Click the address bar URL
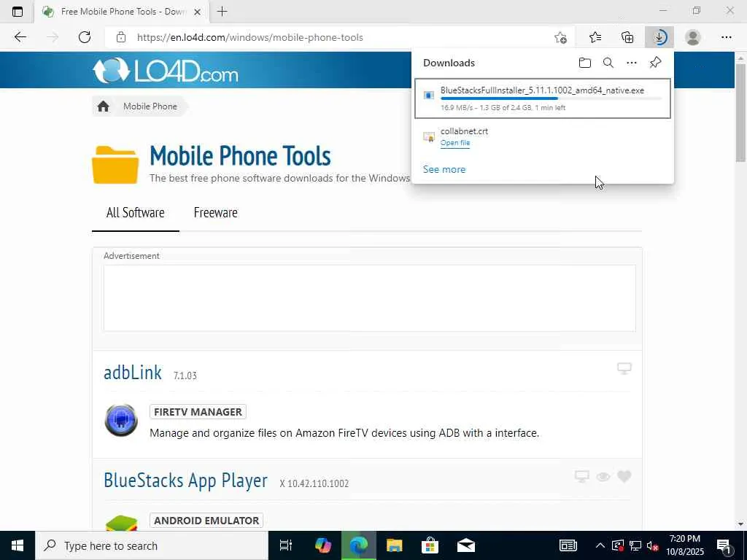The width and height of the screenshot is (747, 560). (x=249, y=37)
